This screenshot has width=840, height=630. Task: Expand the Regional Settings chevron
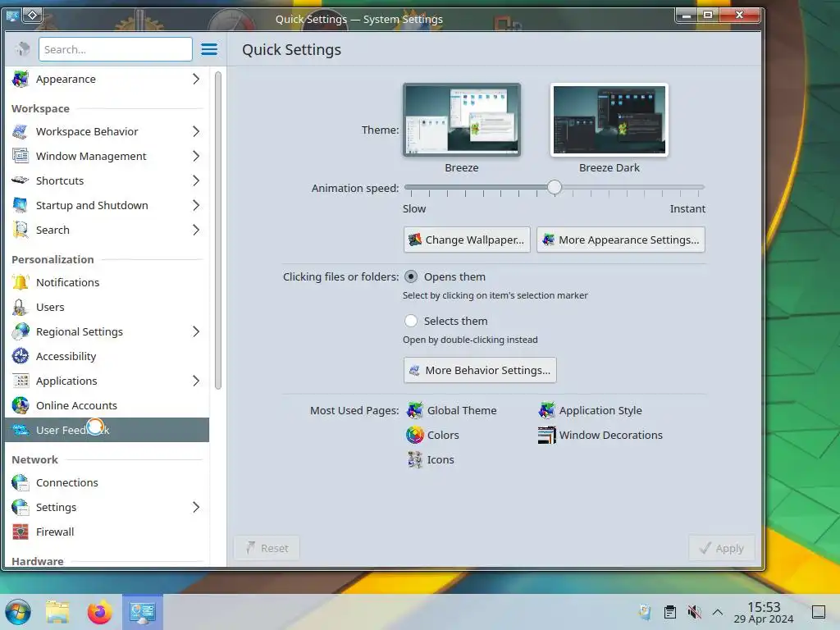196,331
